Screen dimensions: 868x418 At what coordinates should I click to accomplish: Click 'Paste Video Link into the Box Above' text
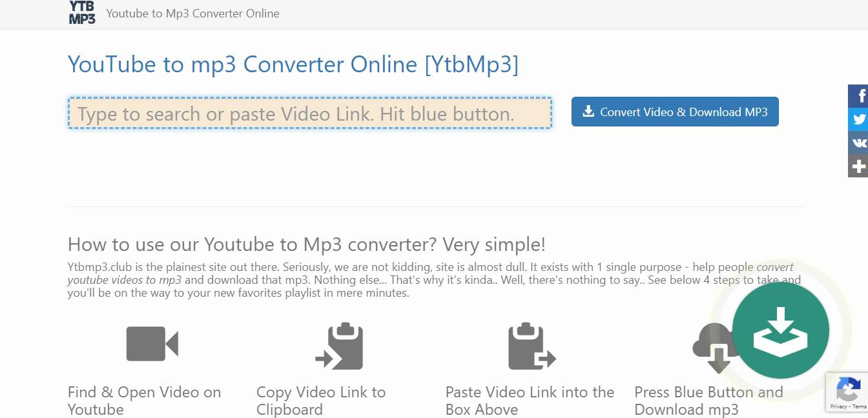[x=530, y=401]
